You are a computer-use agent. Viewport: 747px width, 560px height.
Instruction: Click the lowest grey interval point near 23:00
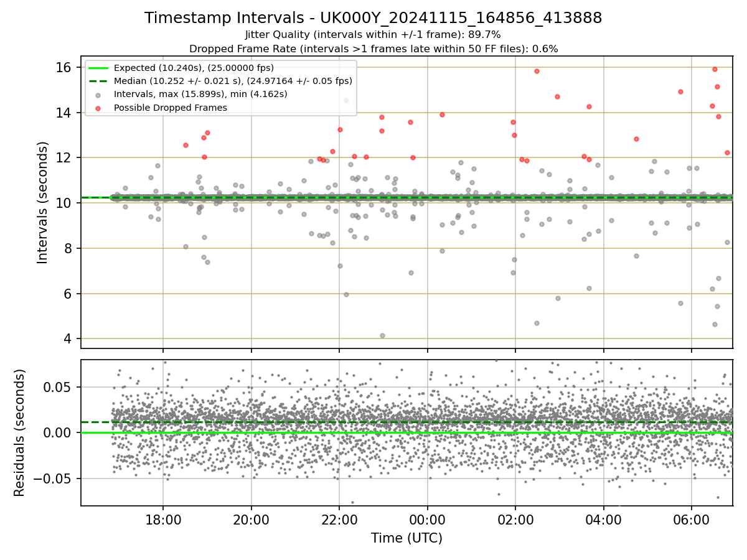point(382,335)
